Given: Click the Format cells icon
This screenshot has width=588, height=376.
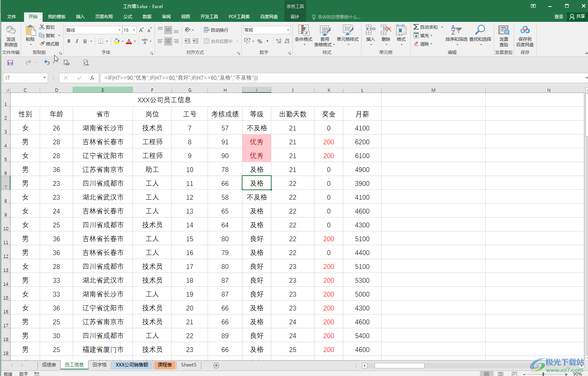Looking at the screenshot, I should pos(401,35).
